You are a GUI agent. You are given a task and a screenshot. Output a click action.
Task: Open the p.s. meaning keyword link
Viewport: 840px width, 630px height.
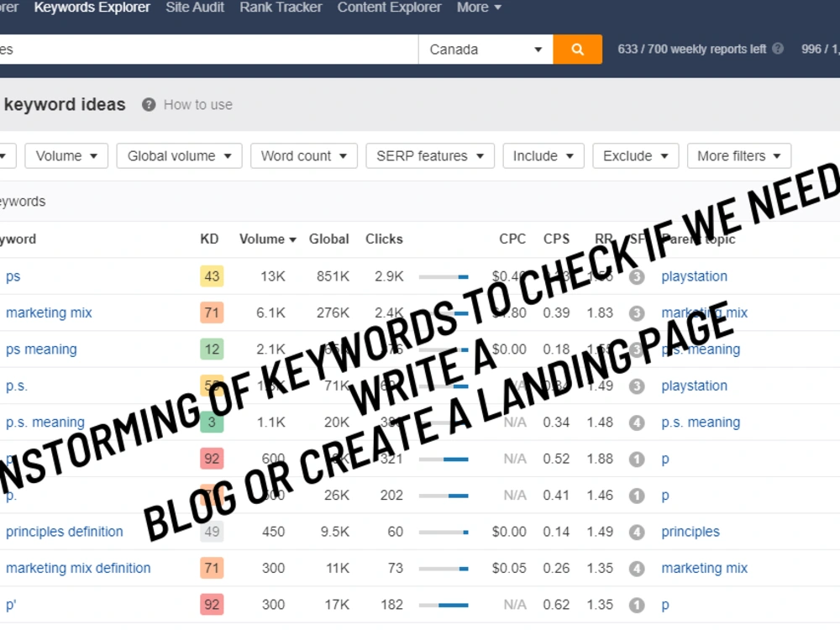pyautogui.click(x=45, y=423)
